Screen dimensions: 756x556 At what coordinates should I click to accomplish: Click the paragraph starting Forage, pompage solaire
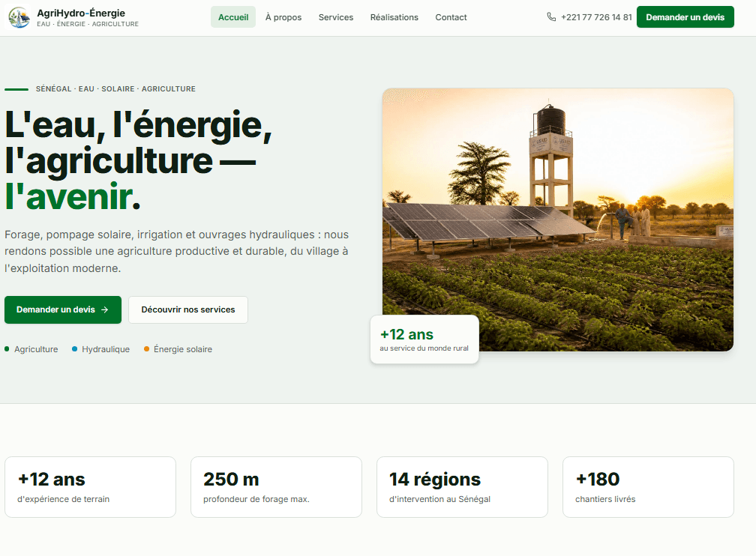click(176, 252)
